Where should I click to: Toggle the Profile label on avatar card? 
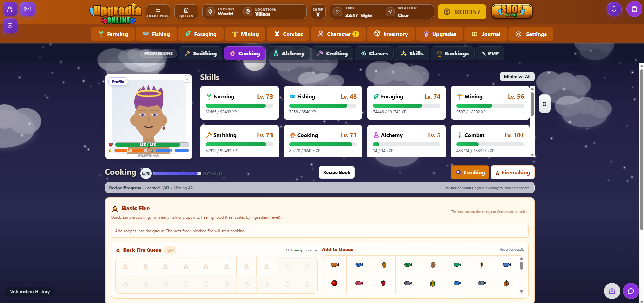(118, 82)
